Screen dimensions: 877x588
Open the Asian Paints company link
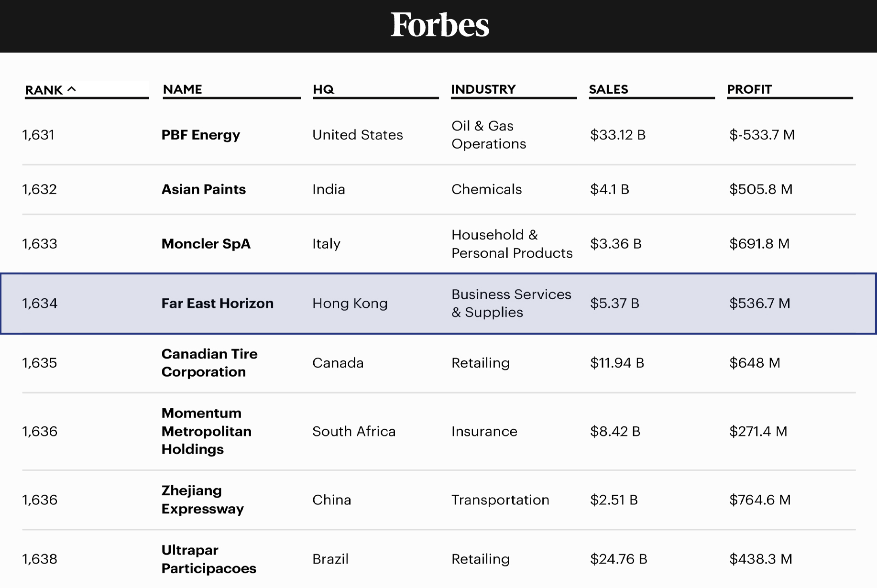203,189
